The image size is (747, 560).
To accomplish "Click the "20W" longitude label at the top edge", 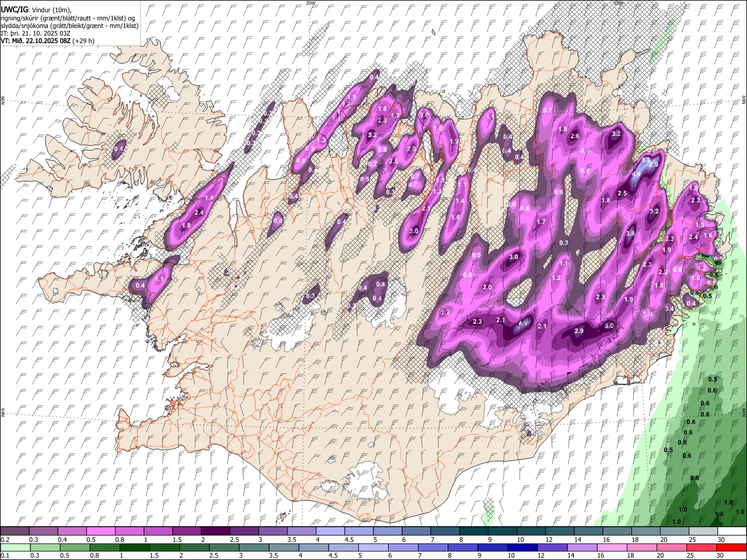I will 310,2.
